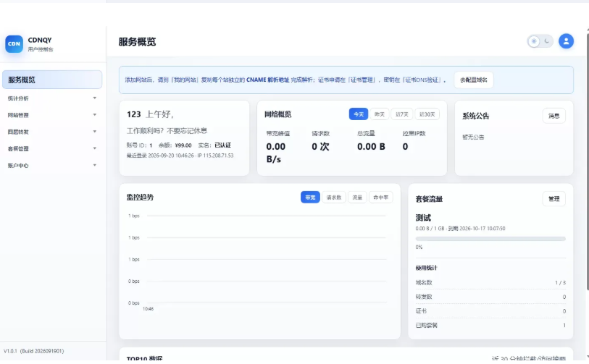Click the blue CDN logo icon

tap(14, 44)
